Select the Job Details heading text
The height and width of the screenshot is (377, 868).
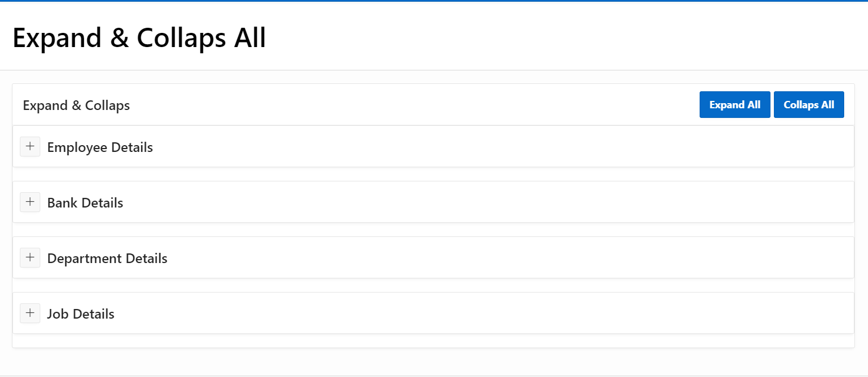coord(81,314)
